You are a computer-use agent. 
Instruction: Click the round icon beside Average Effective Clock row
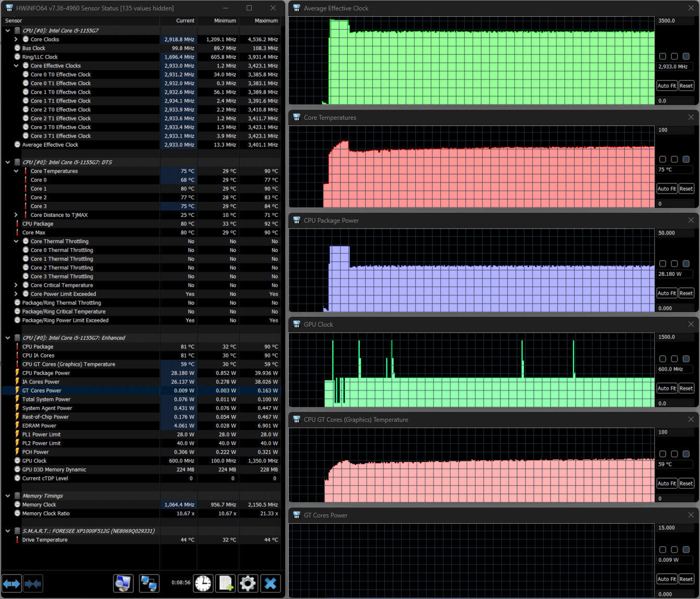(17, 145)
